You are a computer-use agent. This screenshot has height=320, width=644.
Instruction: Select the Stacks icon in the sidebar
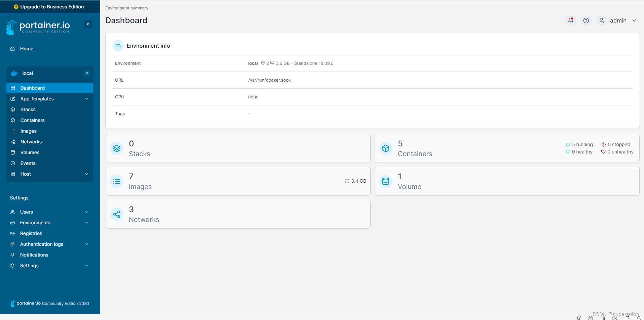pos(12,109)
